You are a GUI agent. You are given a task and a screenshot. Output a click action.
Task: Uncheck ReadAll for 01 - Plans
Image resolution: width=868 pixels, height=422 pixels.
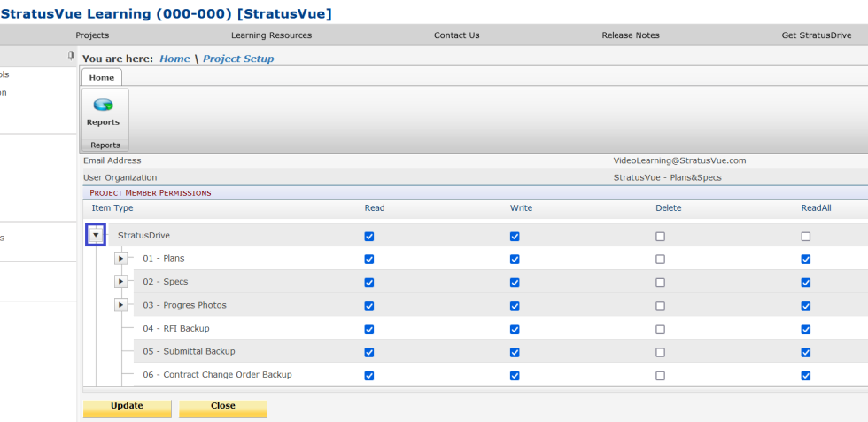pyautogui.click(x=806, y=259)
